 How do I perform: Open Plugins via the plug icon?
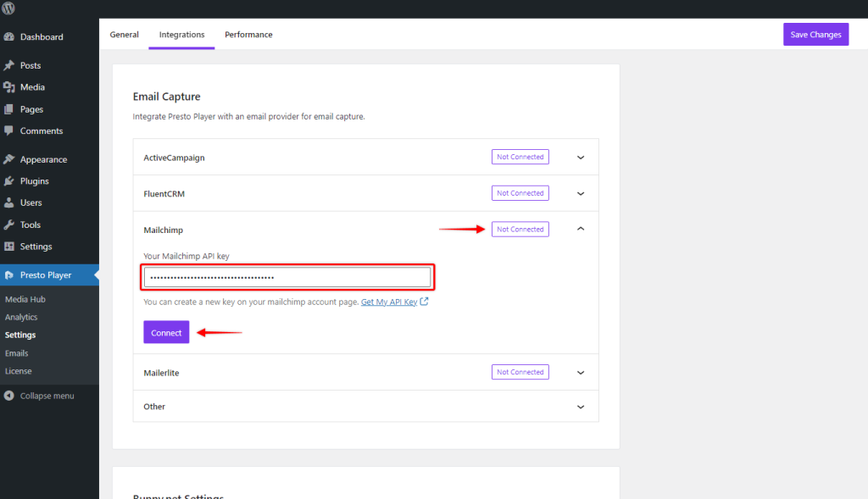(12, 180)
